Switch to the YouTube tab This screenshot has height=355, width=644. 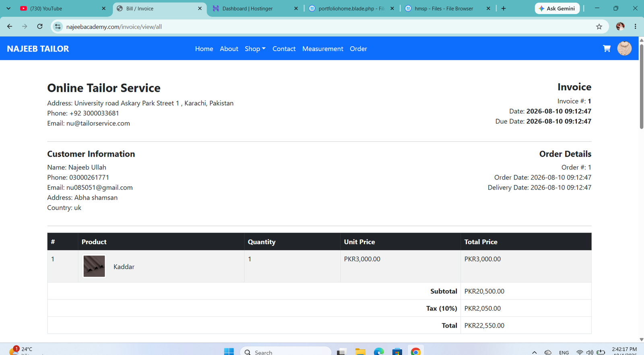[x=63, y=8]
